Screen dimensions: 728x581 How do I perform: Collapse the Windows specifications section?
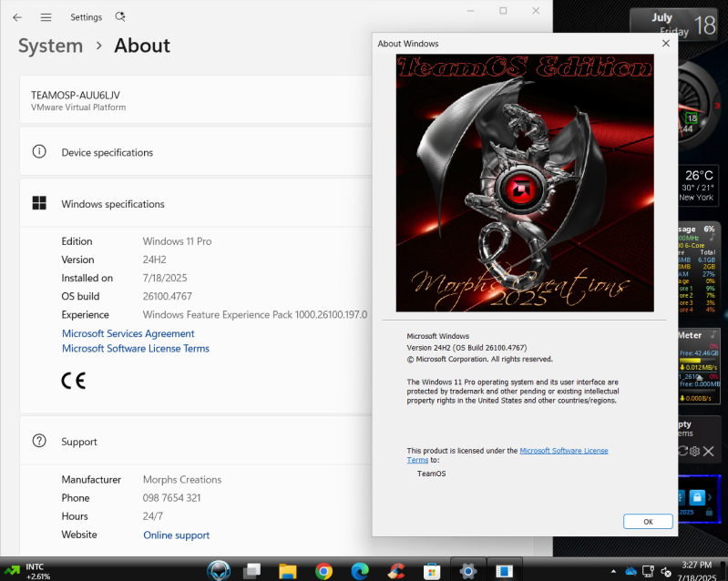click(x=196, y=203)
